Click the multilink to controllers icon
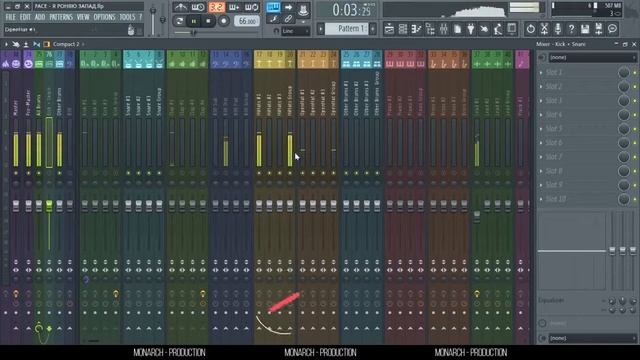The image size is (640, 360). (288, 19)
